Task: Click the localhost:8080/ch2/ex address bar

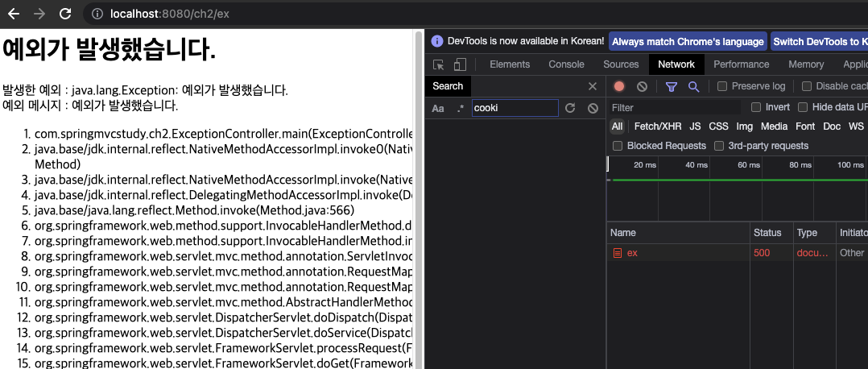Action: tap(476, 14)
